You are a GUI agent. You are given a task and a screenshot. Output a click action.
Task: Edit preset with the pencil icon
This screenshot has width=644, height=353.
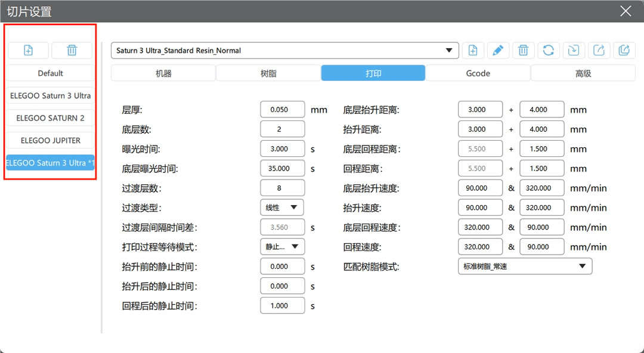[x=498, y=50]
